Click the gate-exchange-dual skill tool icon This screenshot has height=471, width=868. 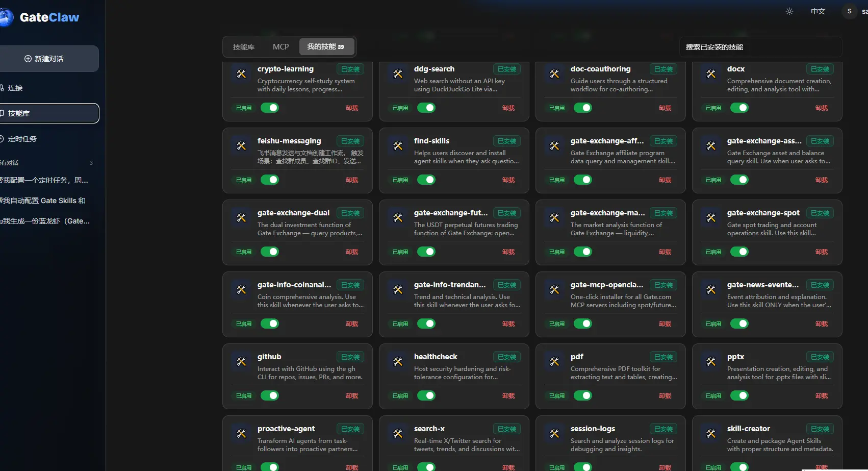click(x=241, y=218)
